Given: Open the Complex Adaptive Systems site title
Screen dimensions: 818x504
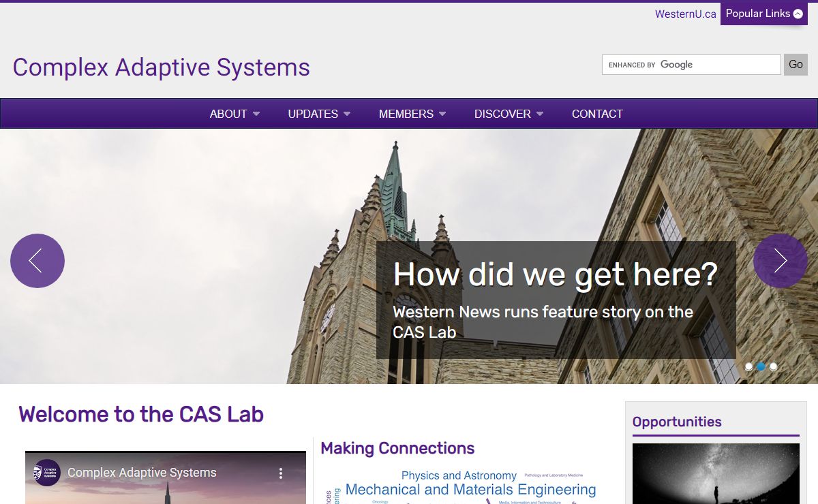Looking at the screenshot, I should pos(162,67).
